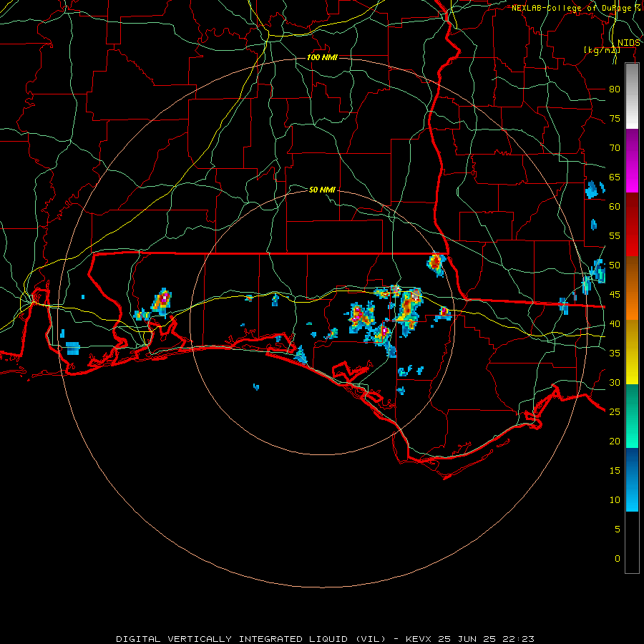Click the 50 value on color scale

615,265
